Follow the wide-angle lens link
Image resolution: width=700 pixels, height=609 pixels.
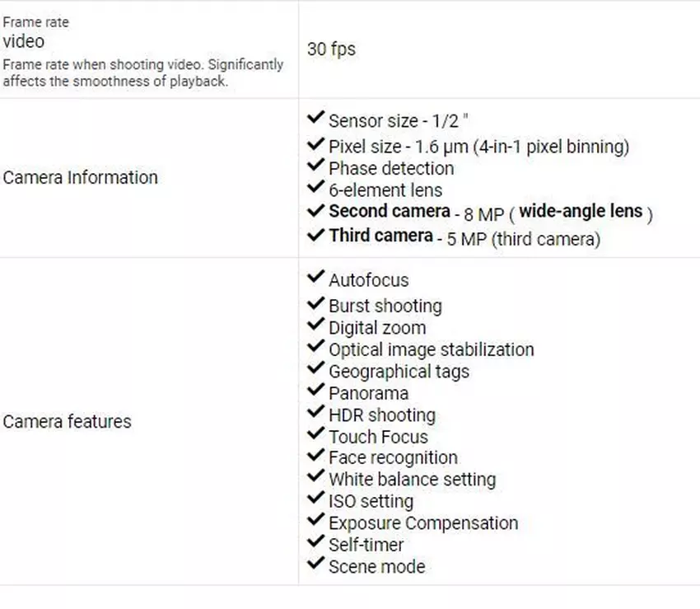point(581,212)
